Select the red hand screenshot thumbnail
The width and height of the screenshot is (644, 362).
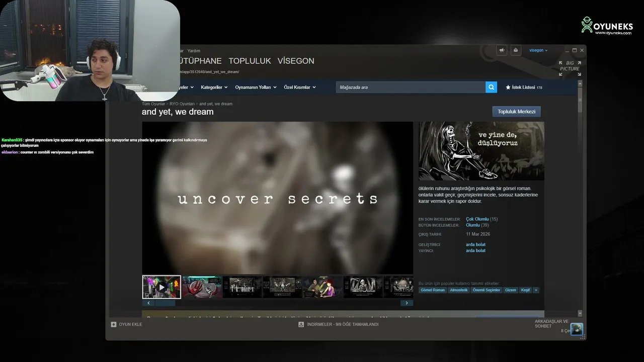coord(202,287)
